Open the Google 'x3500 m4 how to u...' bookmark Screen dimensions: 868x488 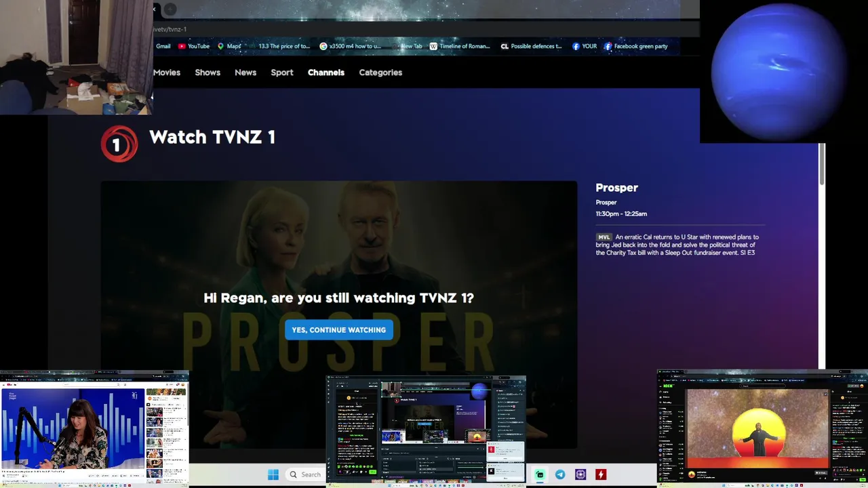[x=351, y=46]
